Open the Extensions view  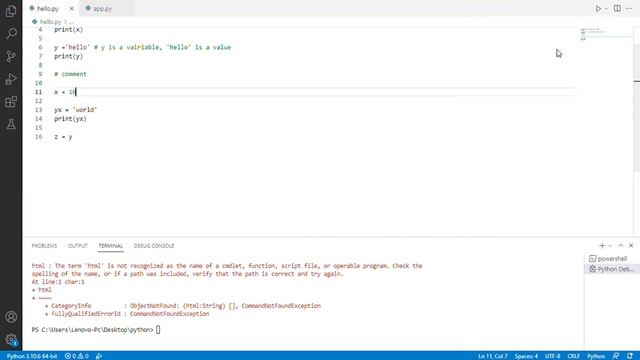click(x=11, y=102)
